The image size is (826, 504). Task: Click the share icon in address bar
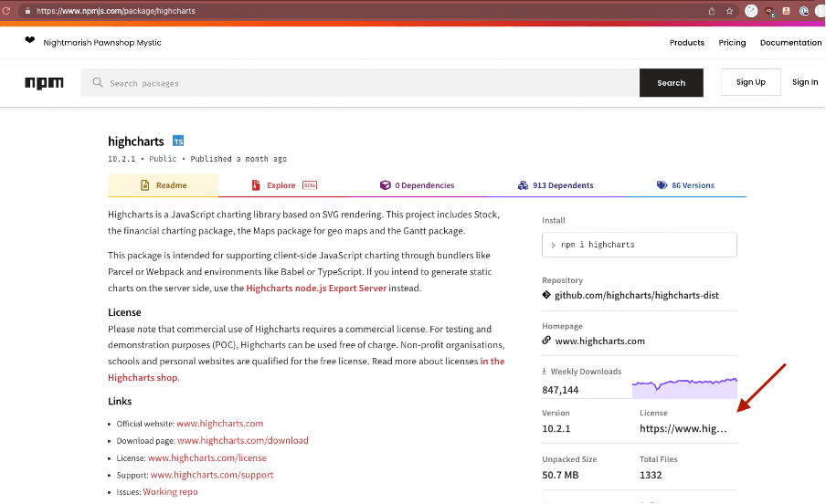click(x=711, y=11)
